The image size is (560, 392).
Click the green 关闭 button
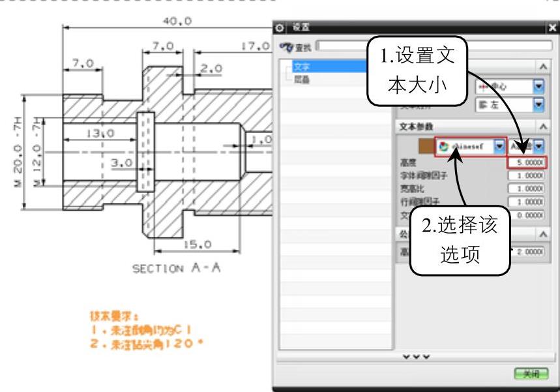tap(531, 374)
